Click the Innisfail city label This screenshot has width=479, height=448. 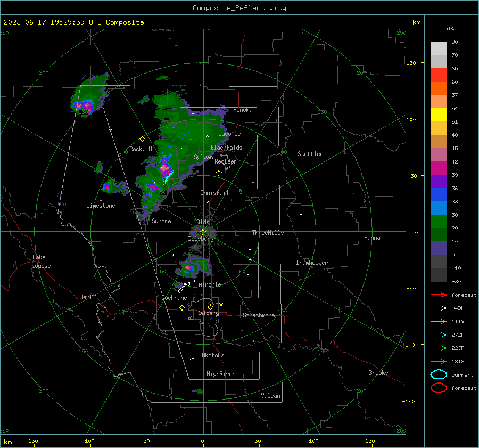214,193
